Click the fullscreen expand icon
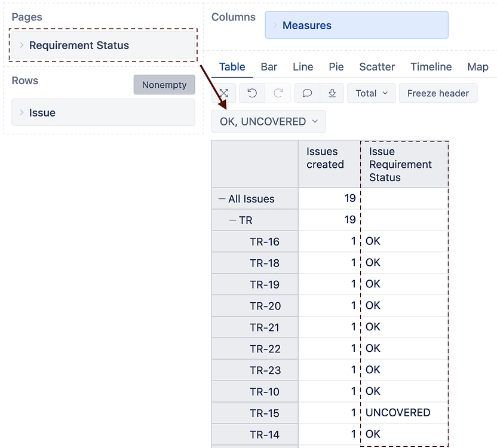This screenshot has width=497, height=448. 224,93
